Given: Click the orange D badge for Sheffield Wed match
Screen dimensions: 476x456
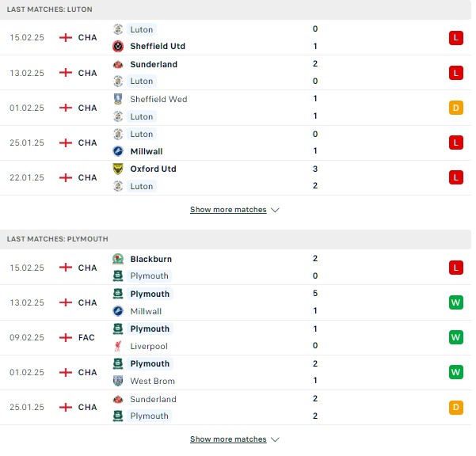Looking at the screenshot, I should click(x=456, y=108).
